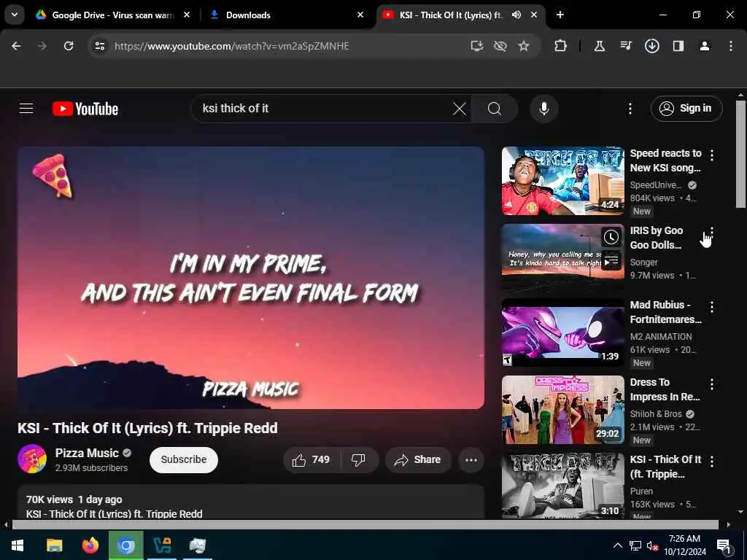This screenshot has width=747, height=560.
Task: Run search with the magnifier button
Action: [x=495, y=109]
